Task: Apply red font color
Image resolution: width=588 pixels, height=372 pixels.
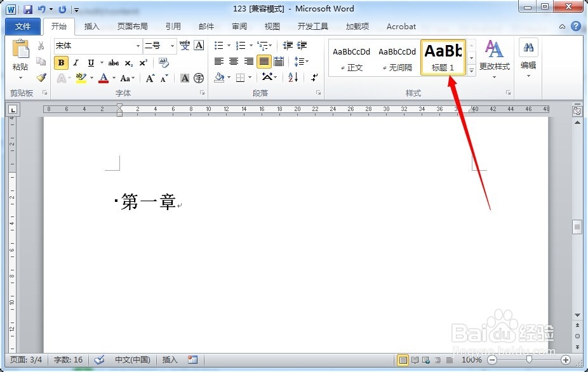Action: [x=104, y=78]
